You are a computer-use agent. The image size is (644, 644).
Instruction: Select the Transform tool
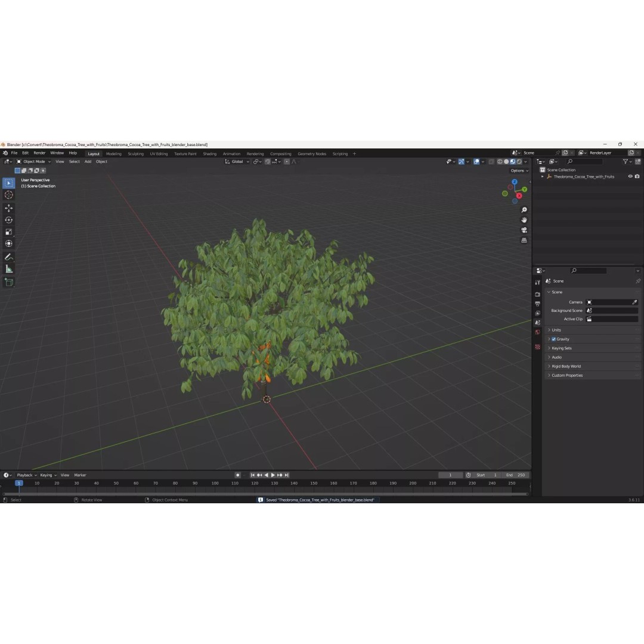point(8,244)
